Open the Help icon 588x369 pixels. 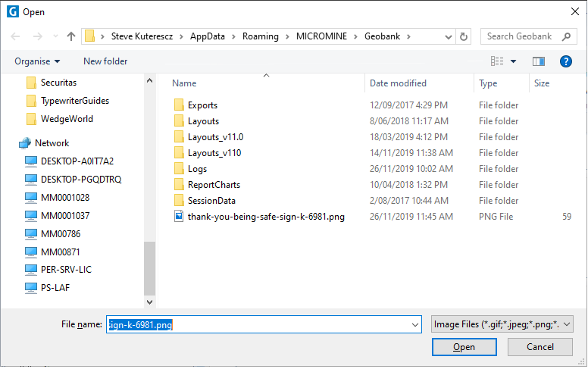pyautogui.click(x=566, y=61)
